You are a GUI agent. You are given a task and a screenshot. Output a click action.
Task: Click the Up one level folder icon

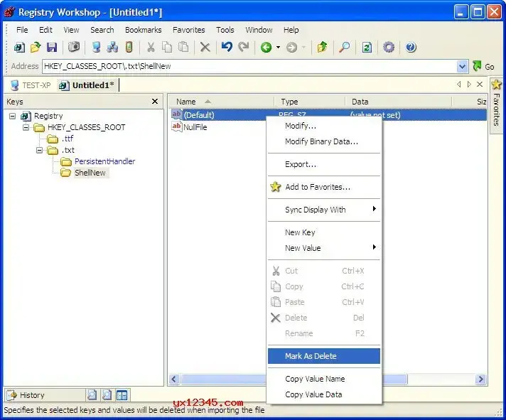(x=322, y=48)
